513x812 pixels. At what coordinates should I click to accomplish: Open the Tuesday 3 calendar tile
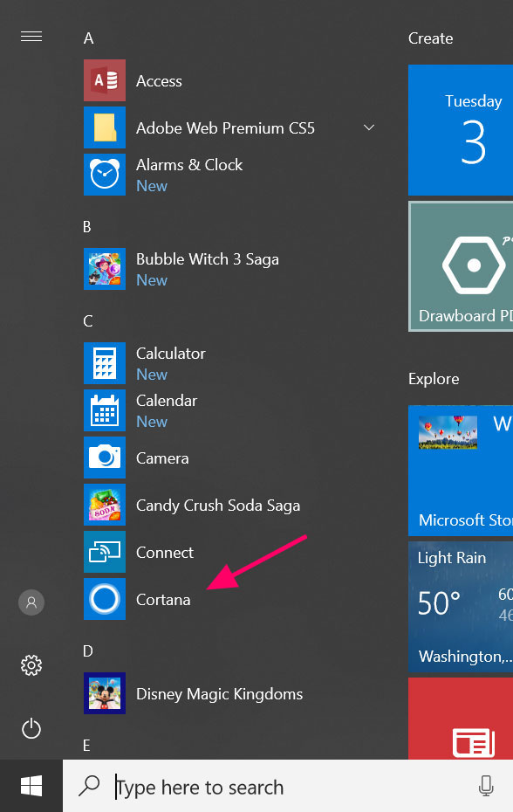[461, 130]
